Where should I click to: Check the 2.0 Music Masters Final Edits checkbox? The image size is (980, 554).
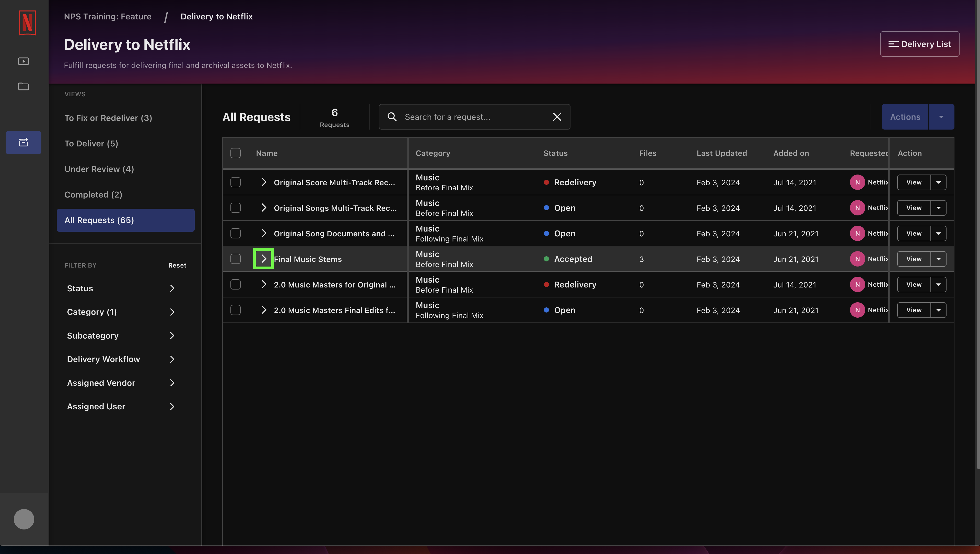click(x=236, y=310)
